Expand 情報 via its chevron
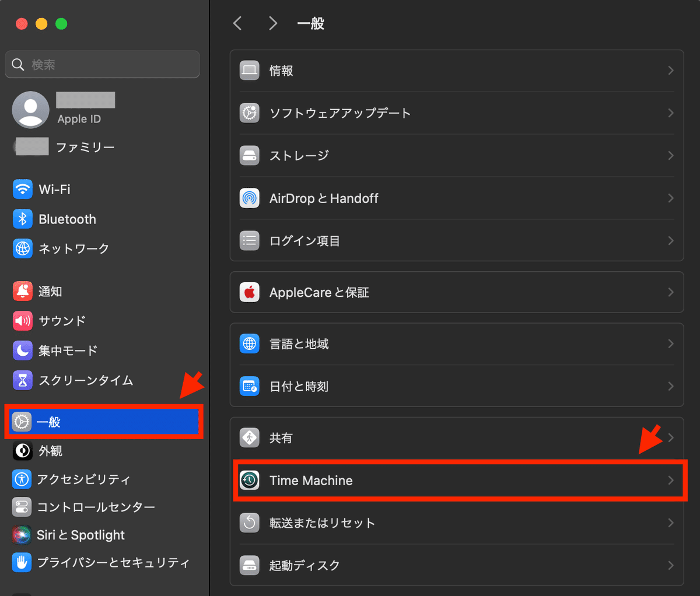This screenshot has height=596, width=700. [x=671, y=71]
